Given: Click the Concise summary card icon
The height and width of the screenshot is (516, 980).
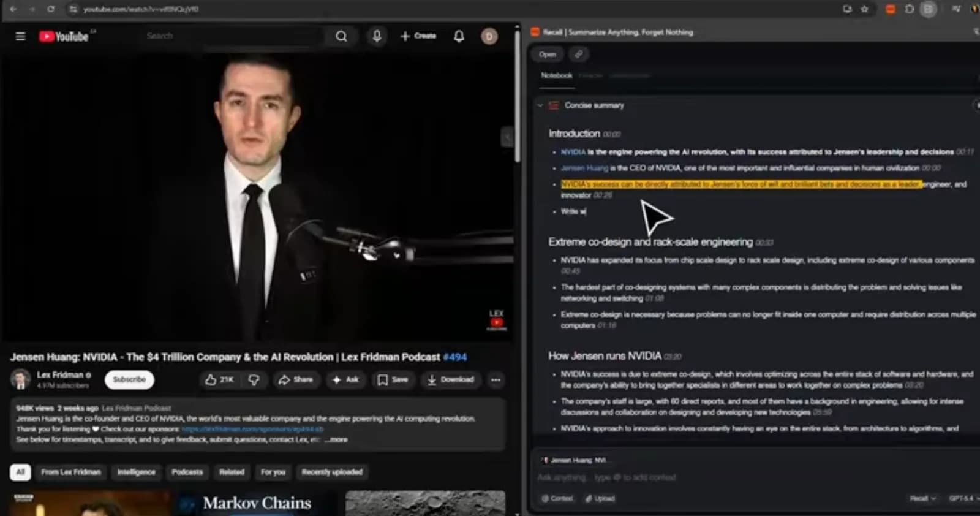Looking at the screenshot, I should [554, 105].
